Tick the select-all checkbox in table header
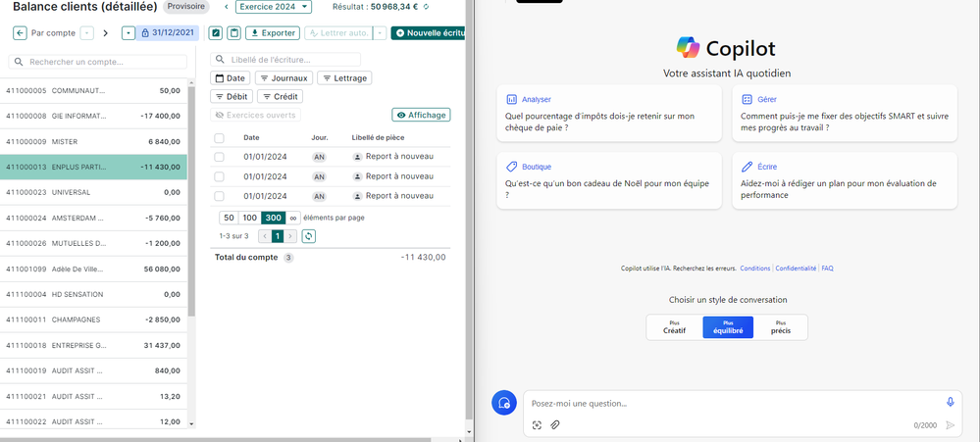Screen dimensions: 980x442 point(219,138)
